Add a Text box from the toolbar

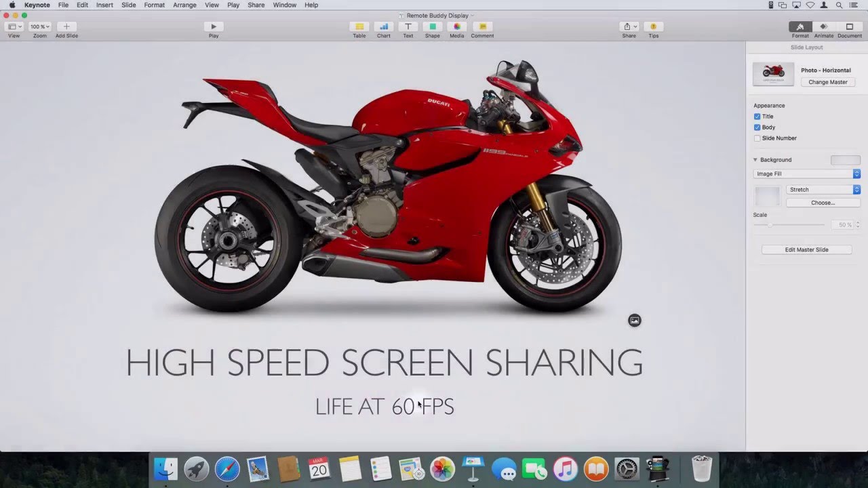click(408, 26)
